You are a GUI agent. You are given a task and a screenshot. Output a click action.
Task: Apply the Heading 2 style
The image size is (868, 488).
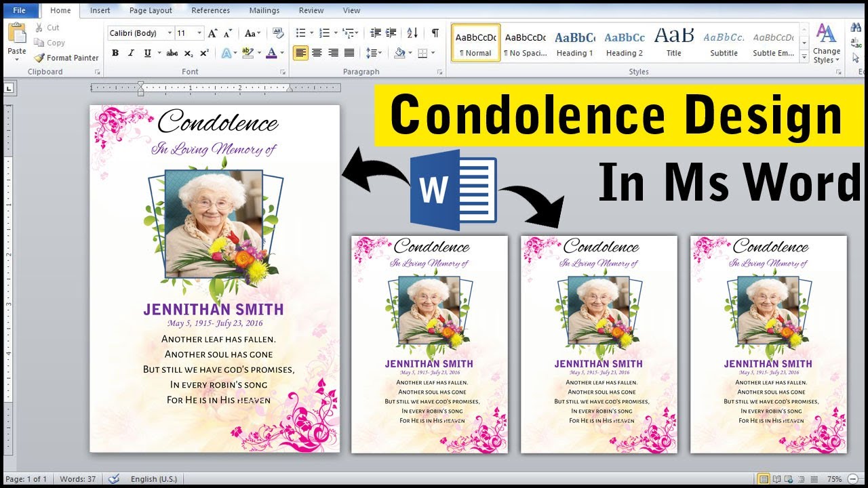625,43
